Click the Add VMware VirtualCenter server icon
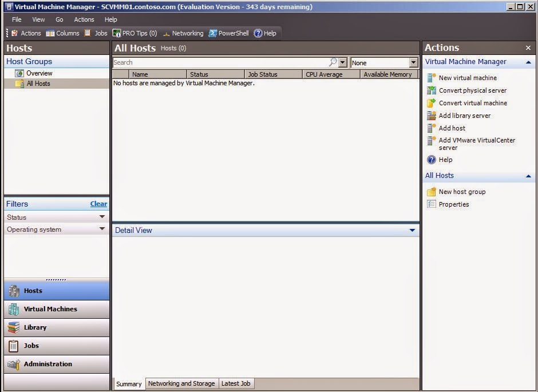 coord(432,141)
